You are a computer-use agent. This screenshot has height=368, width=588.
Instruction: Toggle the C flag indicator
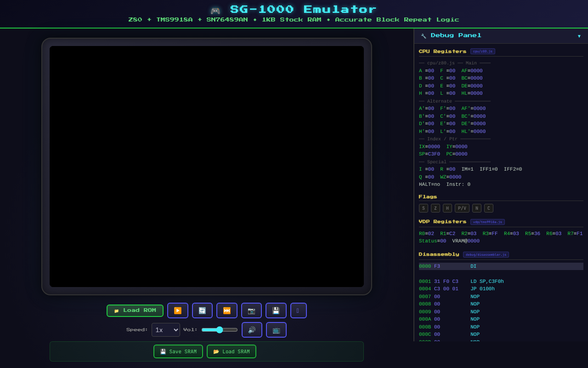(x=489, y=208)
